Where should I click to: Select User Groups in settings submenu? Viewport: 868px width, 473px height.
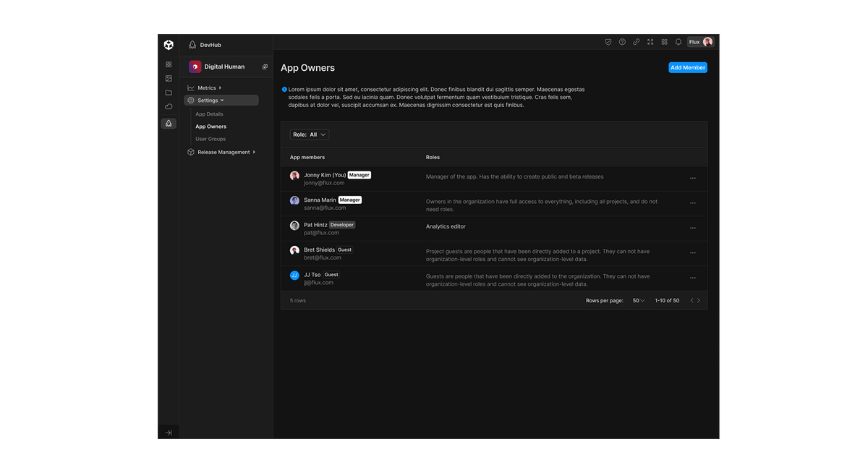pos(210,139)
